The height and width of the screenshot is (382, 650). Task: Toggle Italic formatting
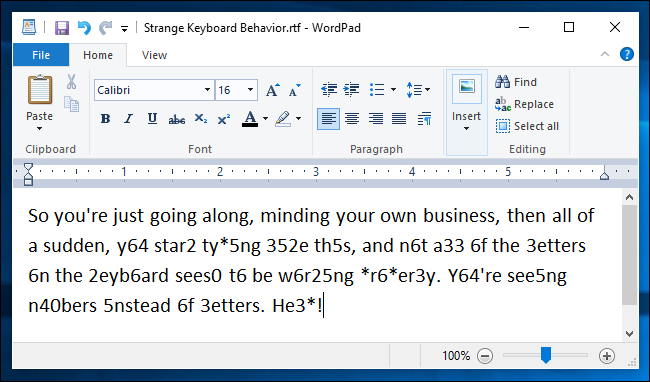point(129,119)
